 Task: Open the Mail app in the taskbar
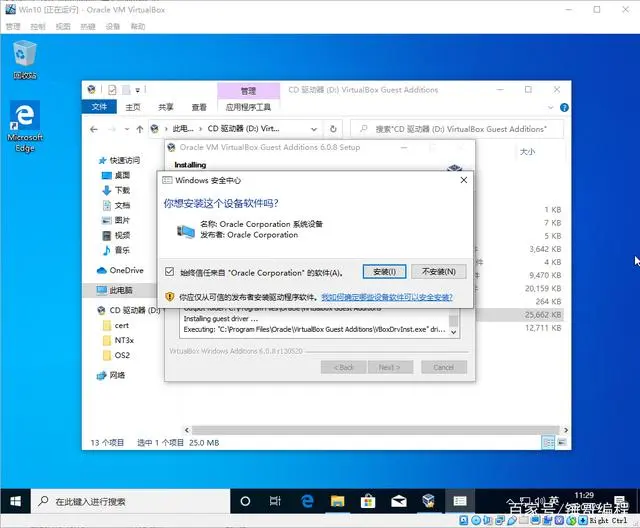[399, 501]
